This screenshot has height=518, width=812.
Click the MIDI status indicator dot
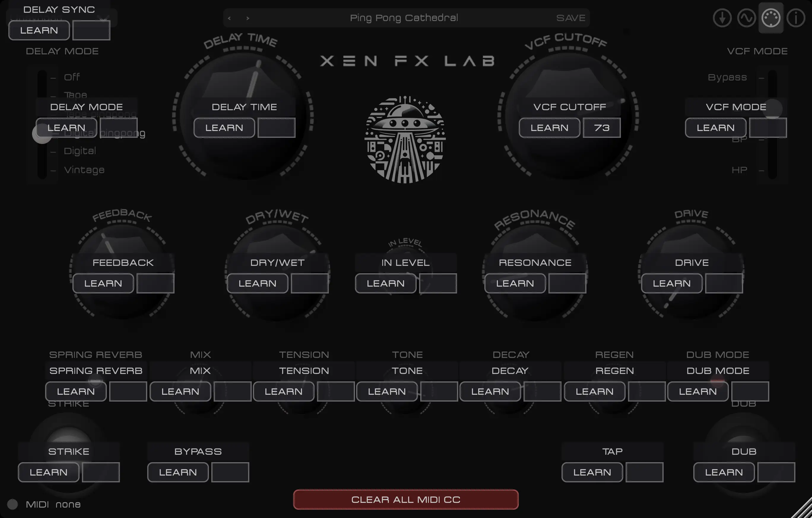(x=12, y=504)
